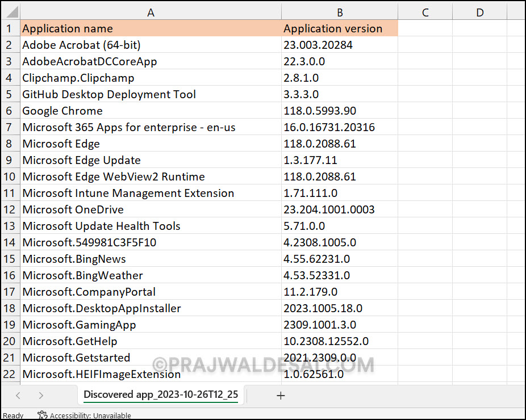Select version cell 1.3.177.11
Screen dimensions: 526x420
pos(340,160)
